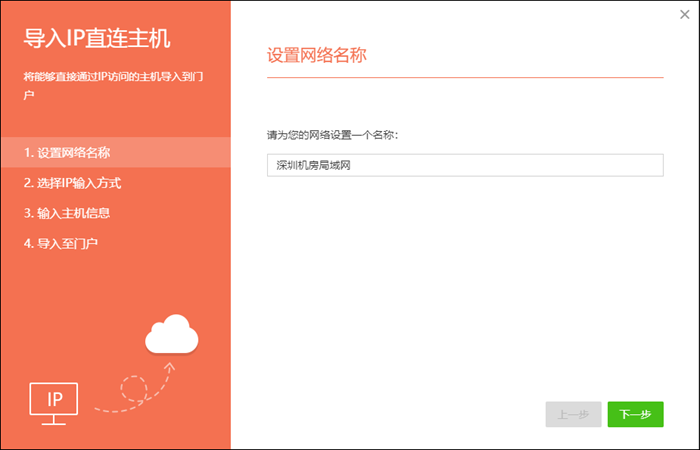
Task: Close the import wizard dialog
Action: point(683,14)
